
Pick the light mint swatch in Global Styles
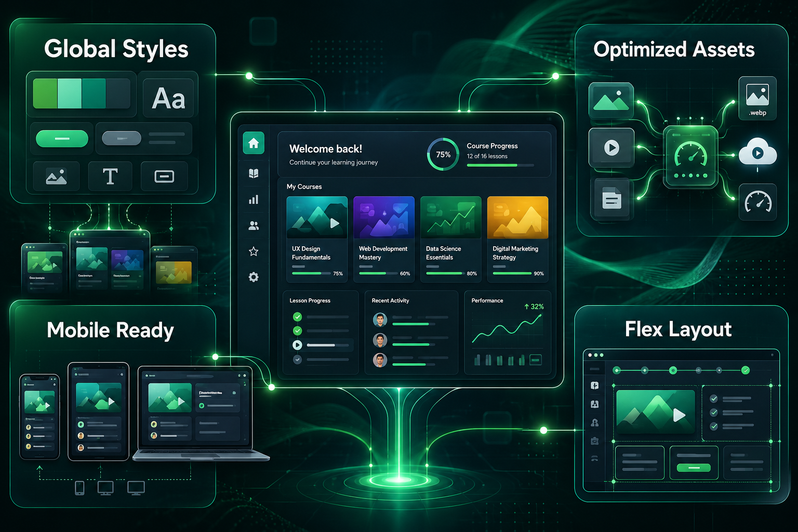click(70, 94)
